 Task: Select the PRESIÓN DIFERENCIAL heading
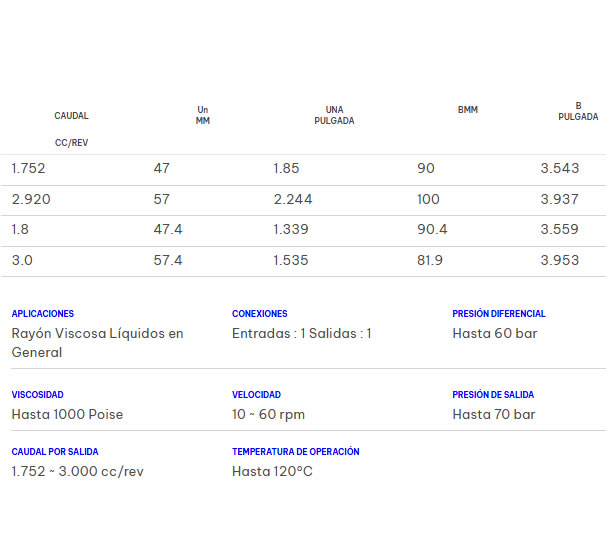pyautogui.click(x=499, y=314)
